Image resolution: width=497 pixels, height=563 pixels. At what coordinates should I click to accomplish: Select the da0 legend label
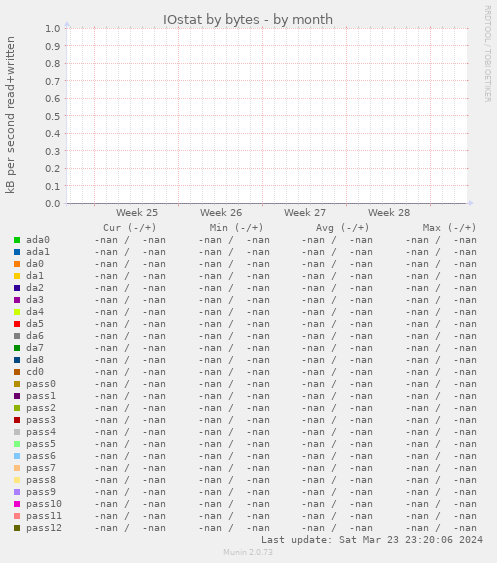(x=35, y=264)
